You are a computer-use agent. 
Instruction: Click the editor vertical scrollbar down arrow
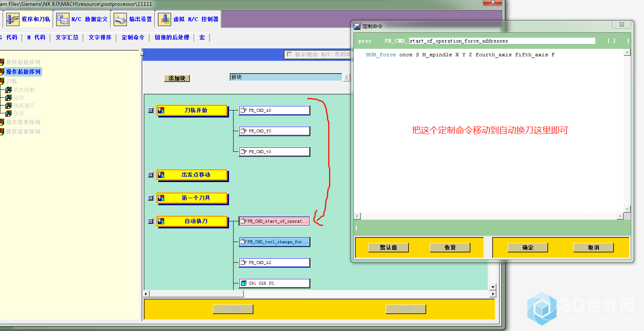tap(627, 209)
